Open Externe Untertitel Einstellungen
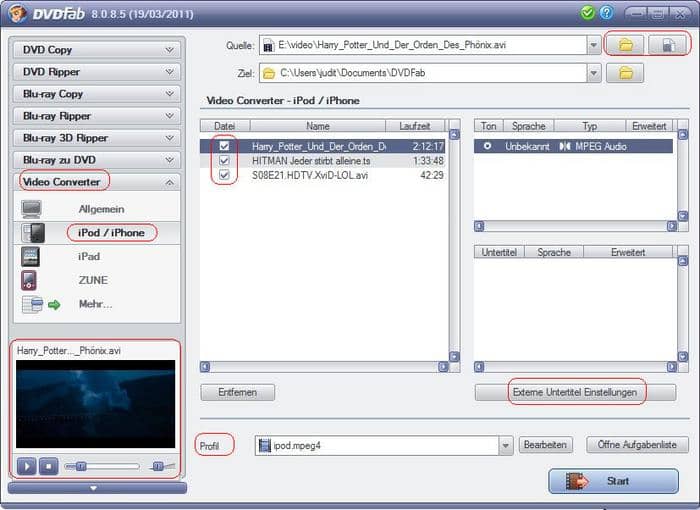The width and height of the screenshot is (700, 510). 575,393
